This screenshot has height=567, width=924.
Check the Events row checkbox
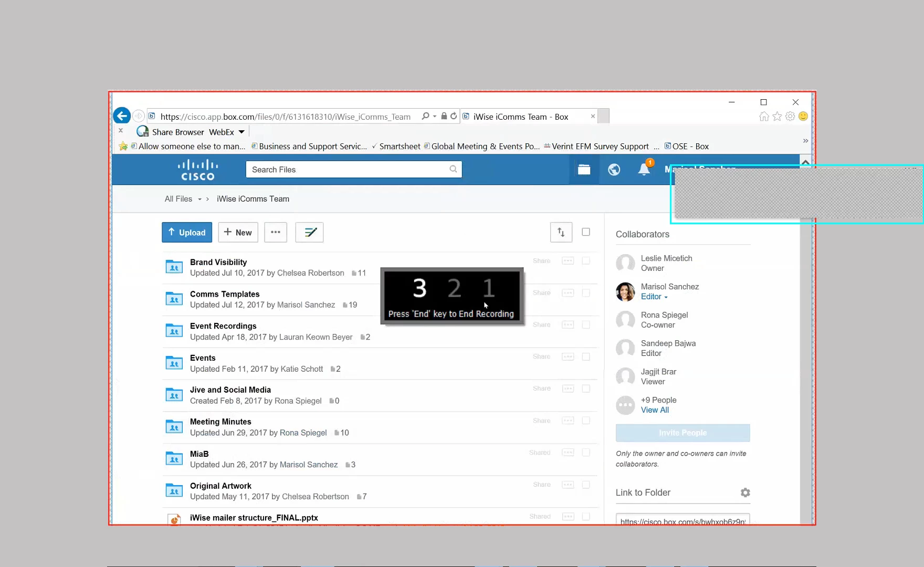click(x=586, y=357)
